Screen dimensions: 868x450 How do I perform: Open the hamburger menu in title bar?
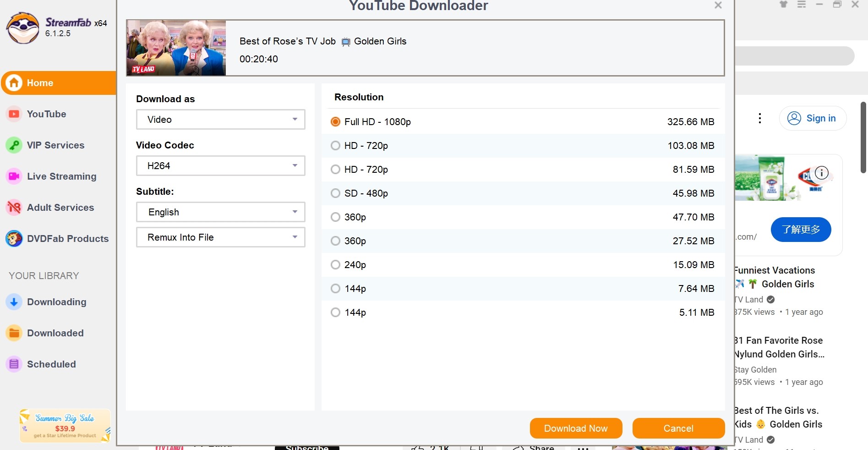click(802, 4)
